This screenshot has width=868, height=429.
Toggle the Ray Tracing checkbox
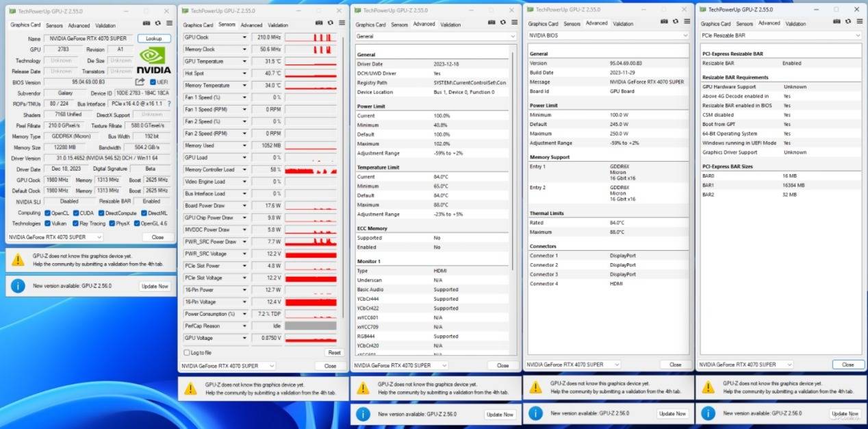coord(76,223)
